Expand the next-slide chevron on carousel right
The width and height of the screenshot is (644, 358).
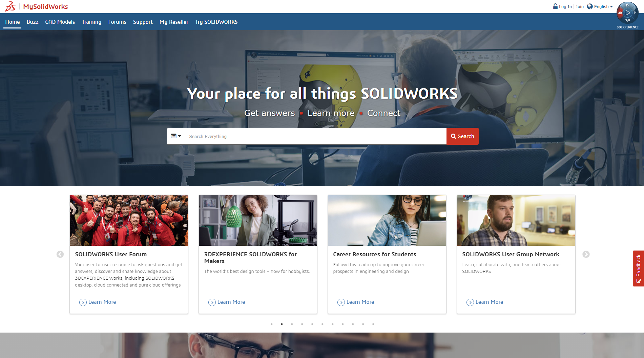pyautogui.click(x=586, y=254)
